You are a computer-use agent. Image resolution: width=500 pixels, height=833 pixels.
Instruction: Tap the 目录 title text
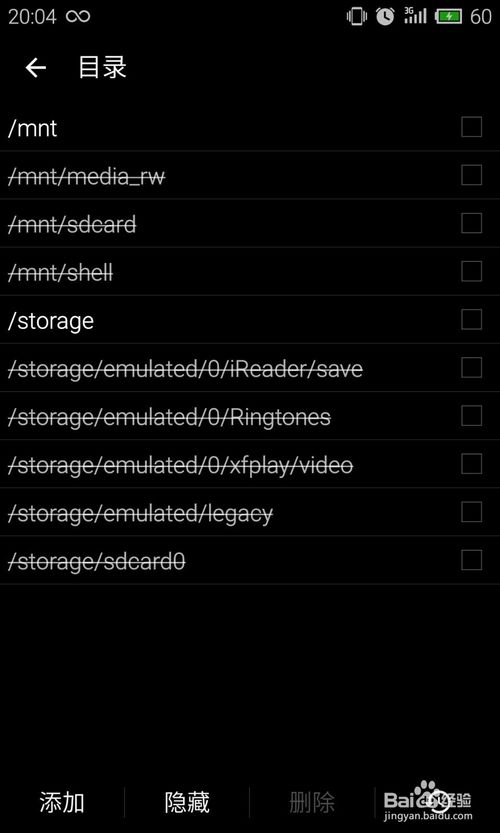click(103, 67)
